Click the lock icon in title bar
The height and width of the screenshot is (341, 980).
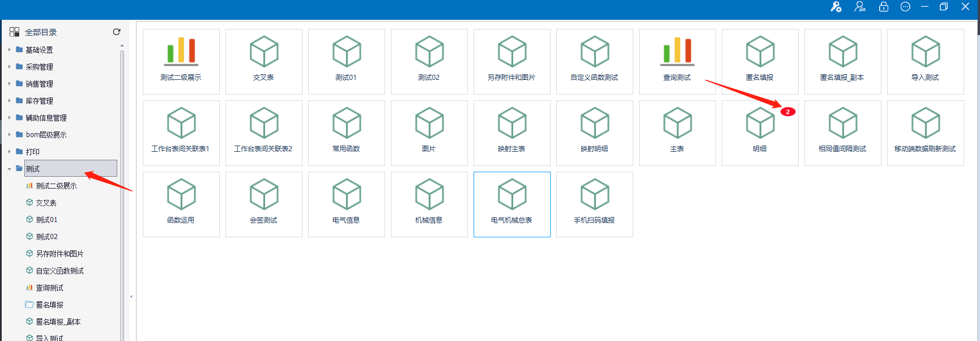tap(883, 7)
